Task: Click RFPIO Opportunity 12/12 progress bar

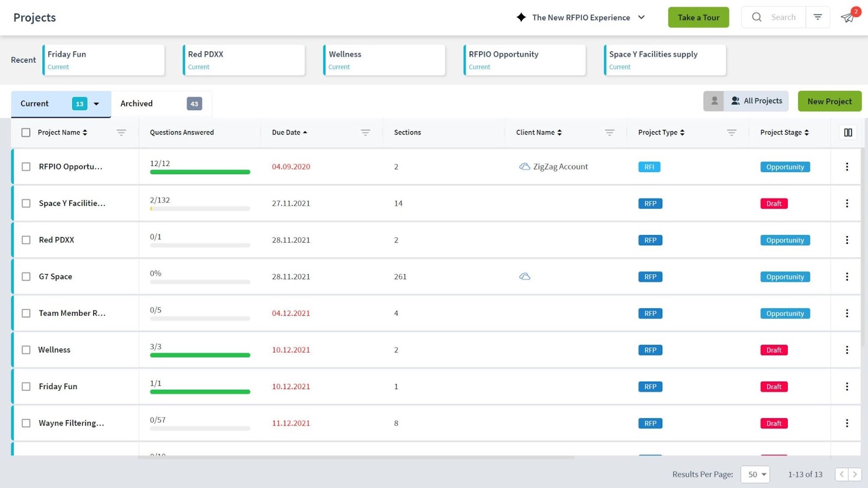Action: coord(200,172)
